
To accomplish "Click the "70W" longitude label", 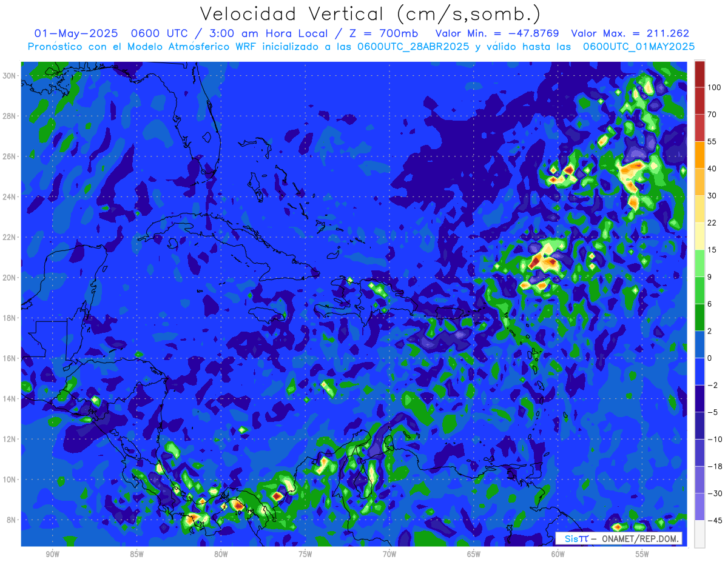I will pos(389,554).
